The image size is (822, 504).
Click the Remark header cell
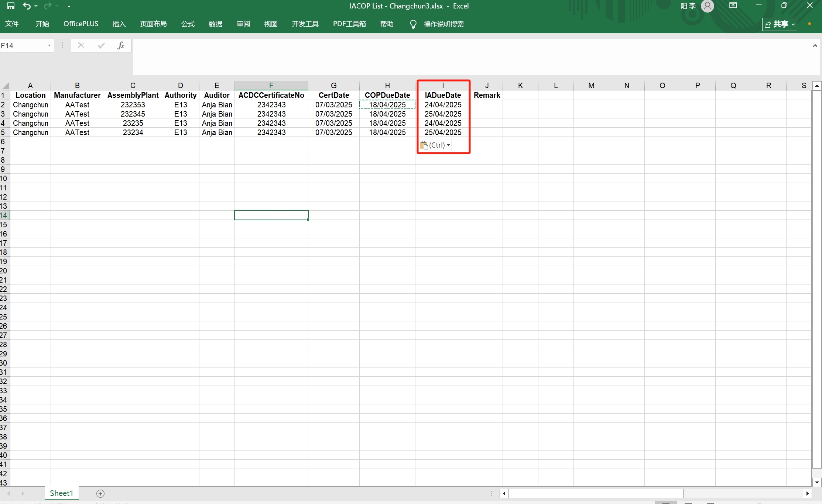(x=487, y=95)
